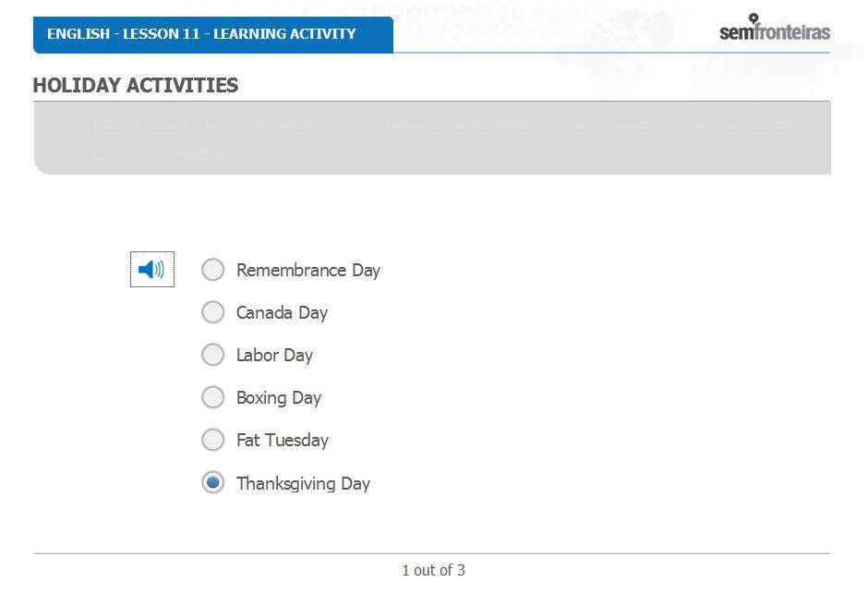Image resolution: width=868 pixels, height=606 pixels.
Task: Select the Fat Tuesday radio button
Action: tap(213, 440)
